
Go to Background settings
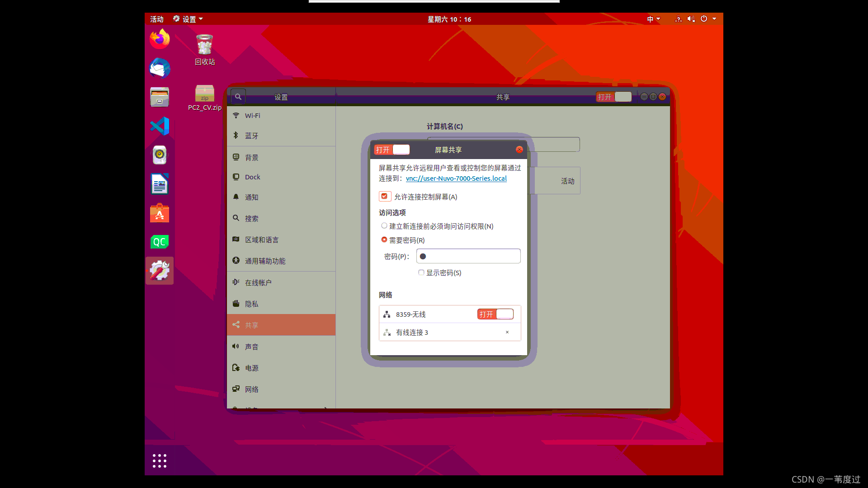(x=281, y=157)
